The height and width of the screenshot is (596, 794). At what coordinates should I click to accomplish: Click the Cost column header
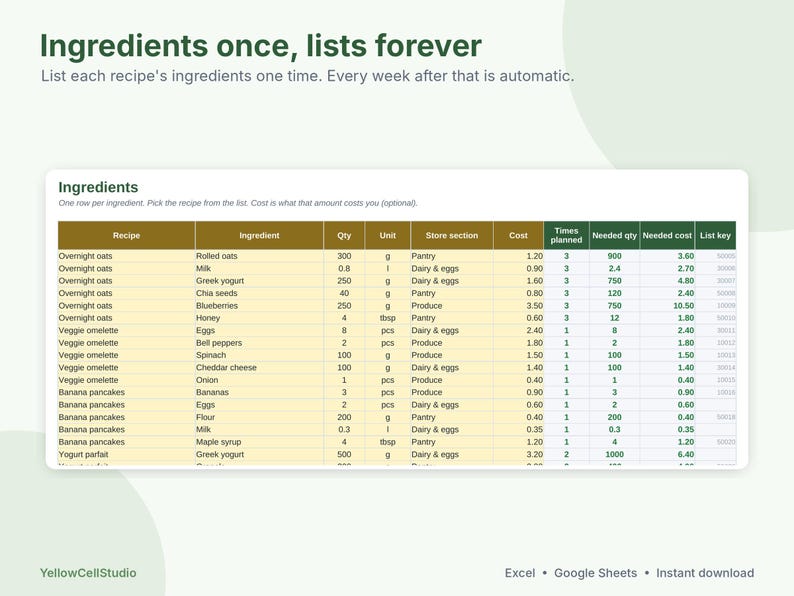click(518, 235)
